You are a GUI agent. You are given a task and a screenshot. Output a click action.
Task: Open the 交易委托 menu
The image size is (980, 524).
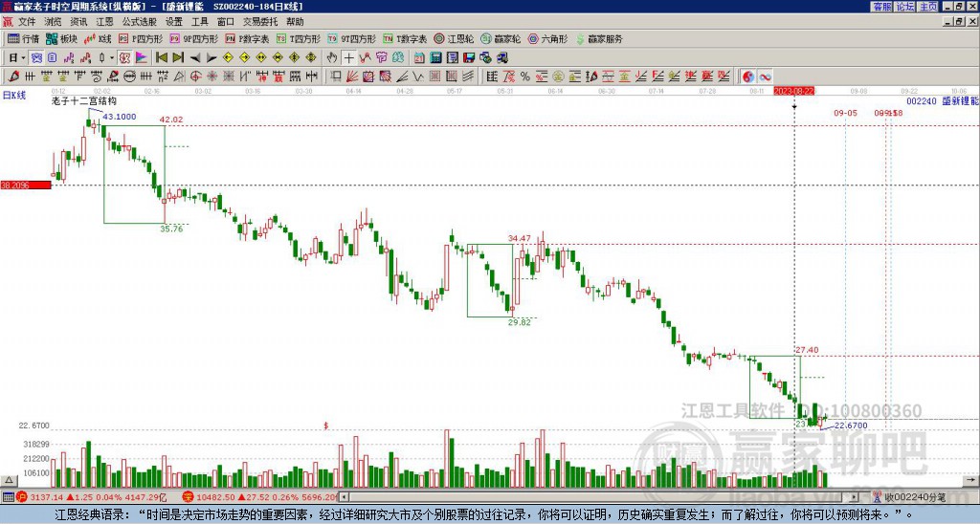[x=260, y=22]
